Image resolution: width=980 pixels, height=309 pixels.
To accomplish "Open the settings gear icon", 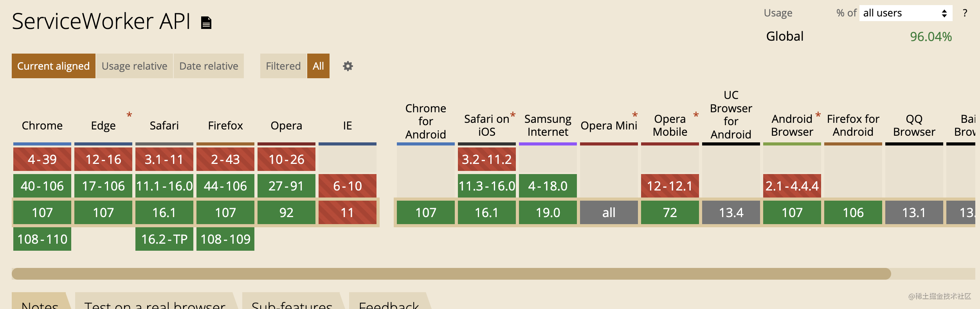I will 348,66.
